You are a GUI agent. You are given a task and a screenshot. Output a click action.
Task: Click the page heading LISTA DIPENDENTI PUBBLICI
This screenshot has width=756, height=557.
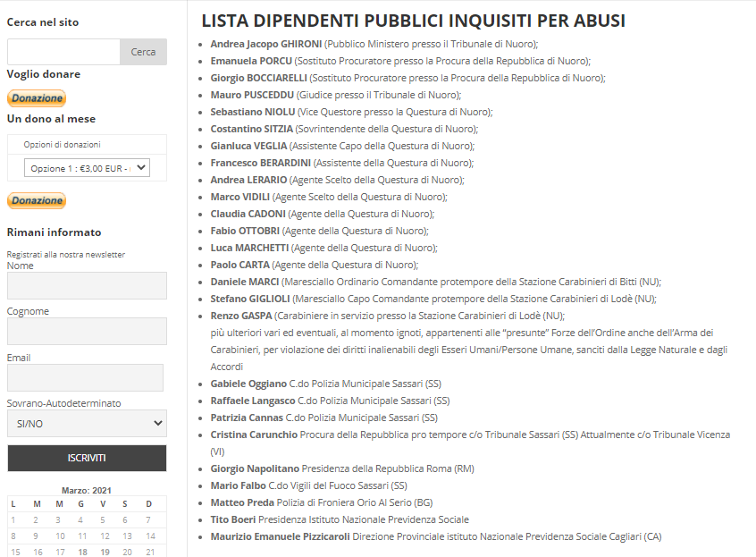click(413, 21)
